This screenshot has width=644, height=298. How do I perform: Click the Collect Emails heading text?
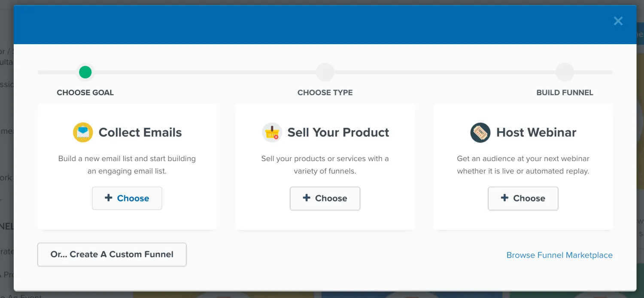140,132
